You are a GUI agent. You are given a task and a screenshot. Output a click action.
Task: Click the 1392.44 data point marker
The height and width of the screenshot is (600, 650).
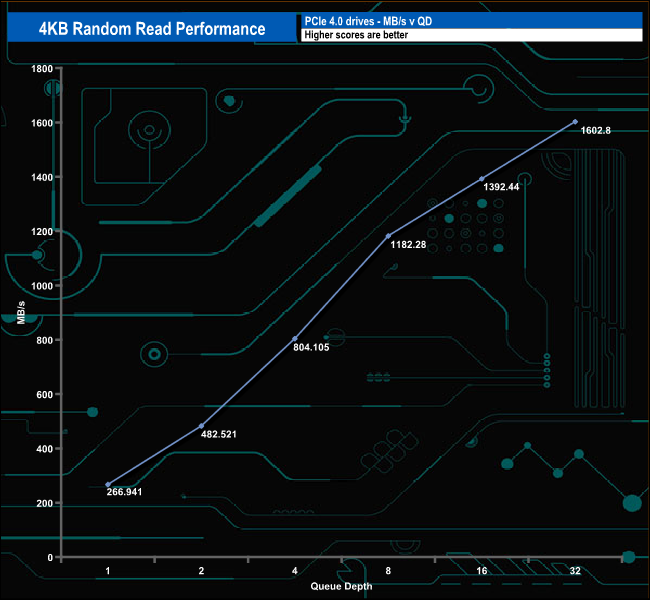[482, 179]
